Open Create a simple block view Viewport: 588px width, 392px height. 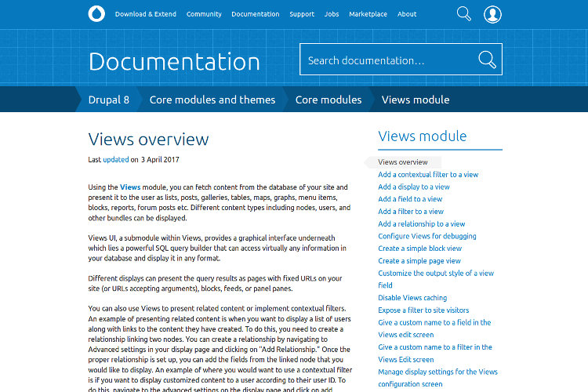pyautogui.click(x=419, y=249)
